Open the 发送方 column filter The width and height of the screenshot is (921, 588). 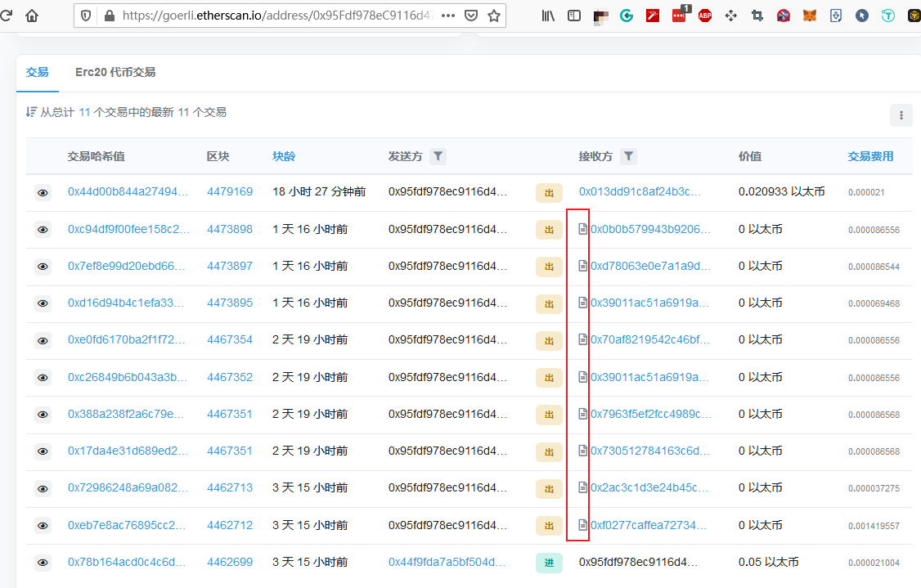point(438,156)
